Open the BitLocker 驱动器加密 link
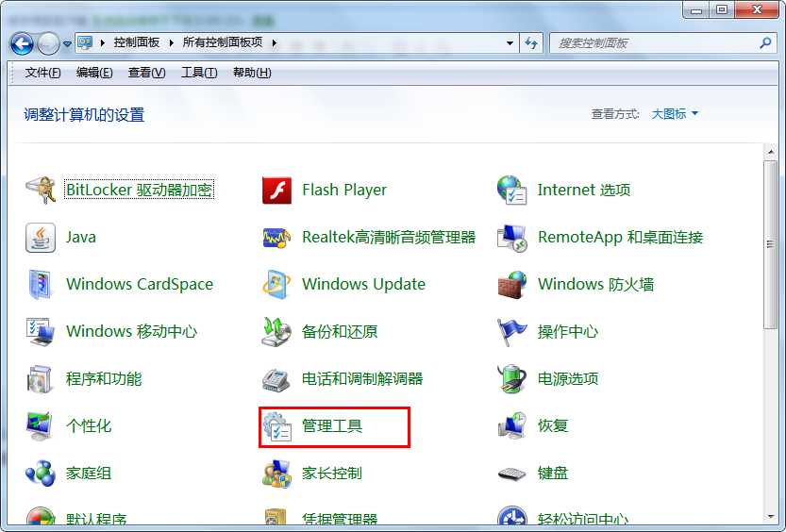The width and height of the screenshot is (786, 532). pyautogui.click(x=140, y=190)
